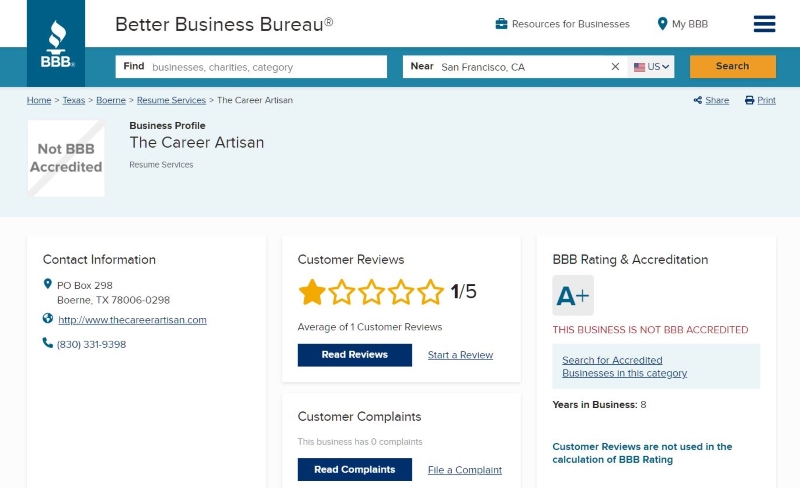
Task: Click the globe icon beside the website URL
Action: click(47, 319)
